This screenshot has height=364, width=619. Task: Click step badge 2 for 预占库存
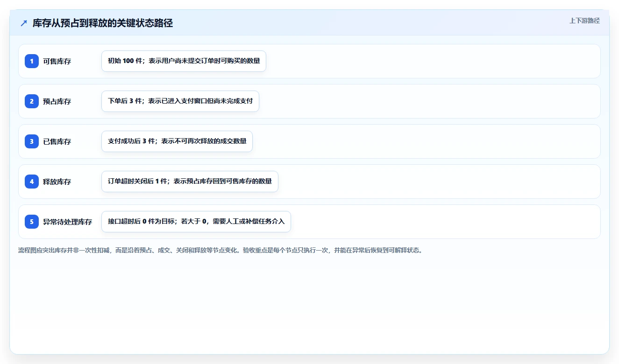click(x=32, y=101)
